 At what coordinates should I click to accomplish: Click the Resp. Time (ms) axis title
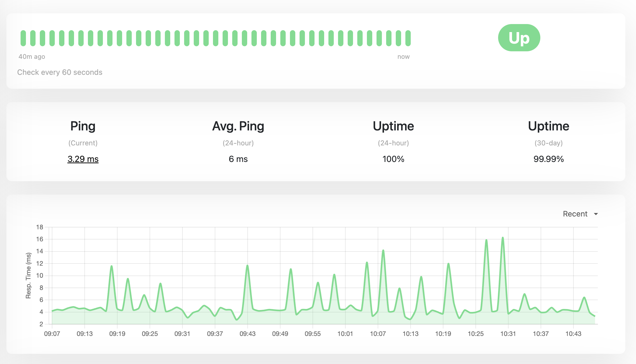click(x=28, y=276)
